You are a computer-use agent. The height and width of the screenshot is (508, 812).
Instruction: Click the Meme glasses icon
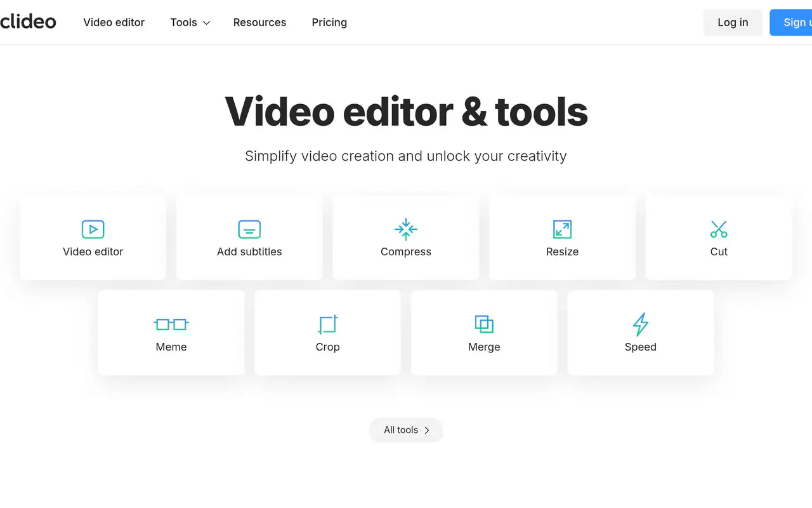pyautogui.click(x=171, y=324)
